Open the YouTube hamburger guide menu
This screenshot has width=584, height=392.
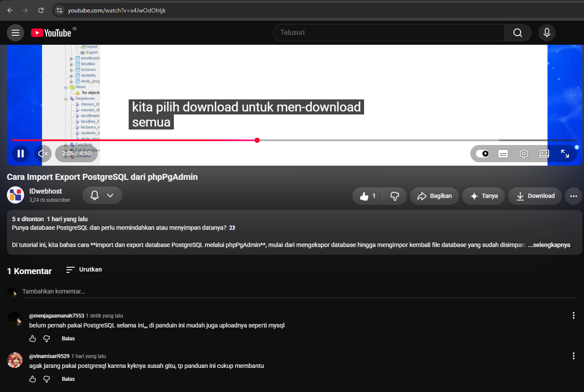[15, 33]
